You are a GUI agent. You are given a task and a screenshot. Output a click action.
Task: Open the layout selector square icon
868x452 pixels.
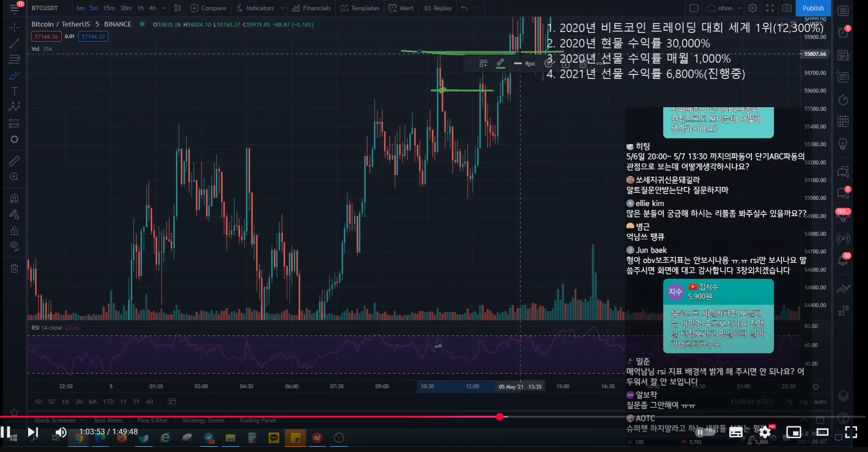(694, 8)
